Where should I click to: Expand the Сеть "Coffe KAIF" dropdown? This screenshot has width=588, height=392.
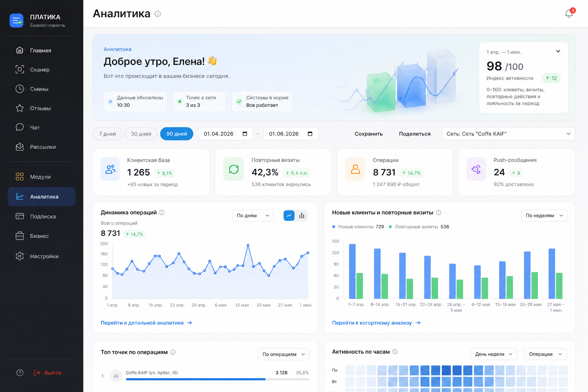click(x=508, y=134)
